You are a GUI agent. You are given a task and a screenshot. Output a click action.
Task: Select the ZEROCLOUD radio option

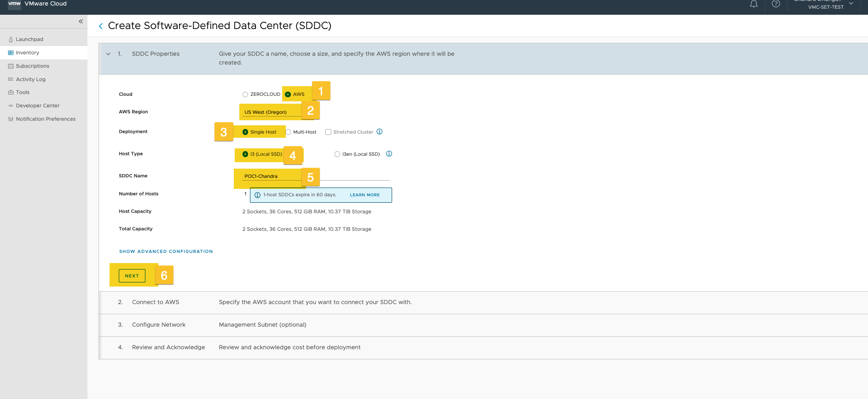pos(245,94)
